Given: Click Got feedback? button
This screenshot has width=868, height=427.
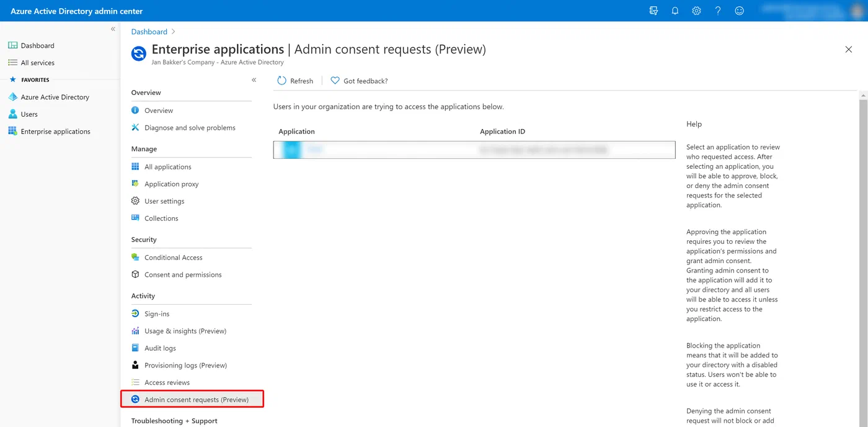Looking at the screenshot, I should (359, 81).
